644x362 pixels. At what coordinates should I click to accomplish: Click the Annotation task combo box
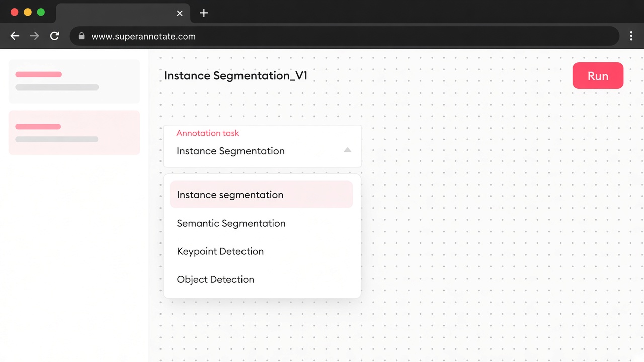[262, 146]
